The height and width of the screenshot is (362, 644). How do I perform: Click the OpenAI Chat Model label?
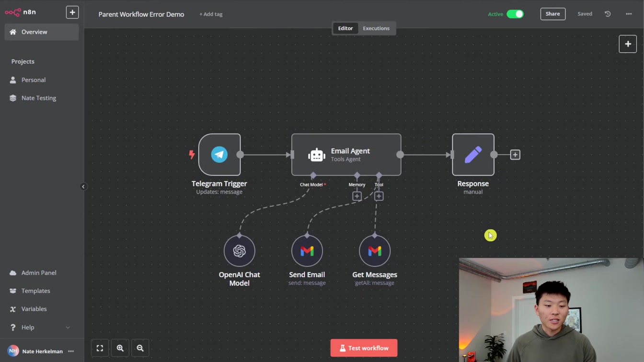[x=240, y=279]
